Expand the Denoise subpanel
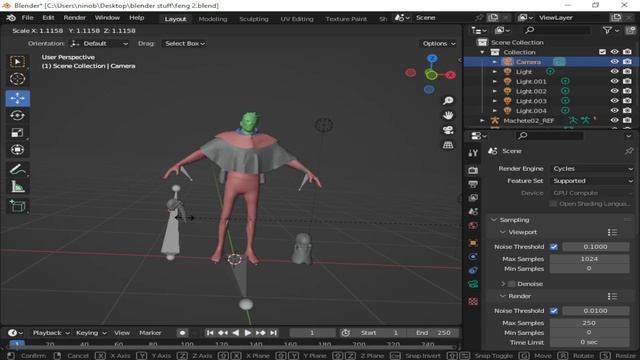Screen dimensions: 640x360 tap(503, 284)
